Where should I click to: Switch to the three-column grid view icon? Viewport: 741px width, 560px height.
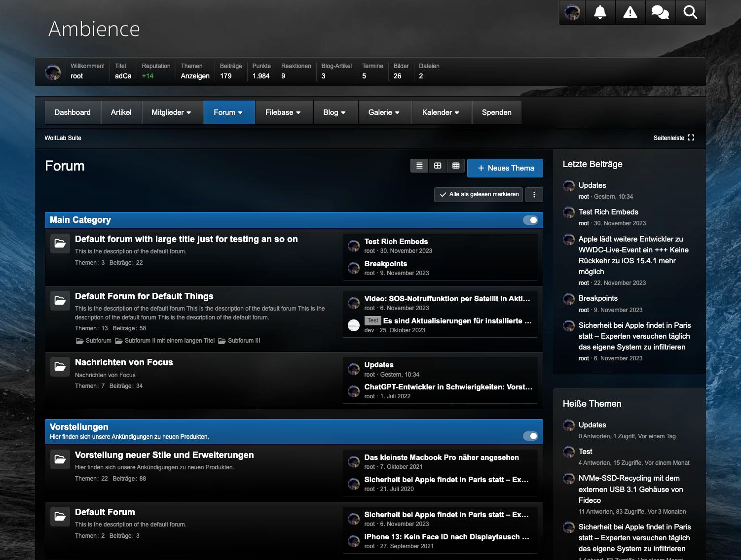[x=456, y=166]
